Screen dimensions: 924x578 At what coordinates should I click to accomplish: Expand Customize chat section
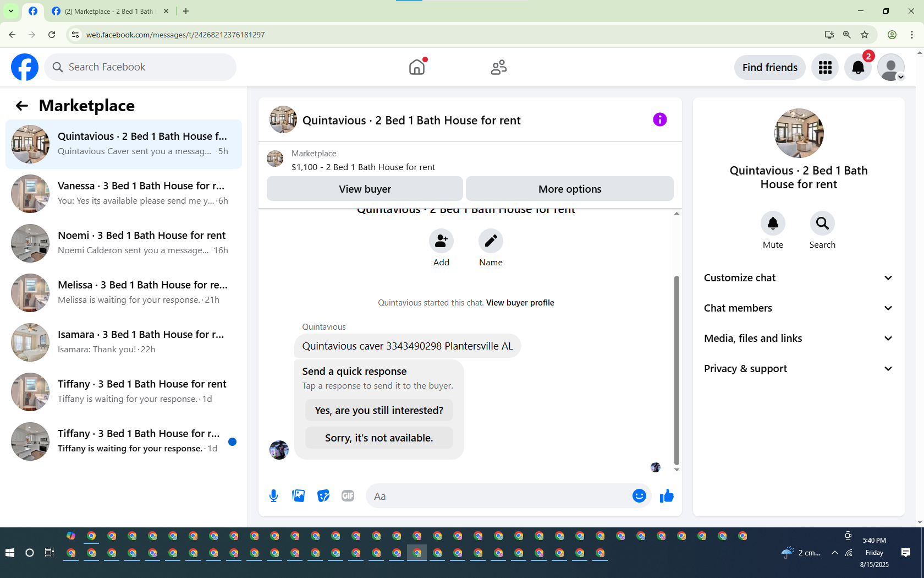[x=799, y=278]
